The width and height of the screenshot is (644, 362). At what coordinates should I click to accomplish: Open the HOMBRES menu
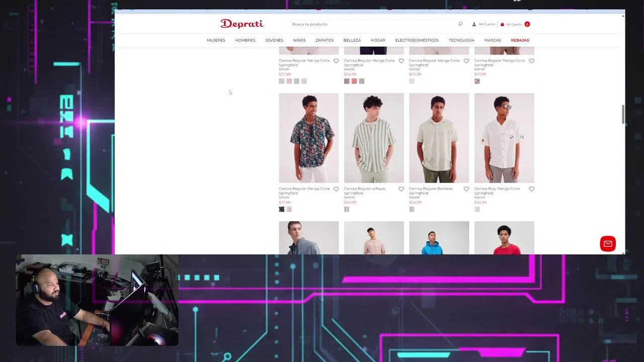[x=245, y=40]
